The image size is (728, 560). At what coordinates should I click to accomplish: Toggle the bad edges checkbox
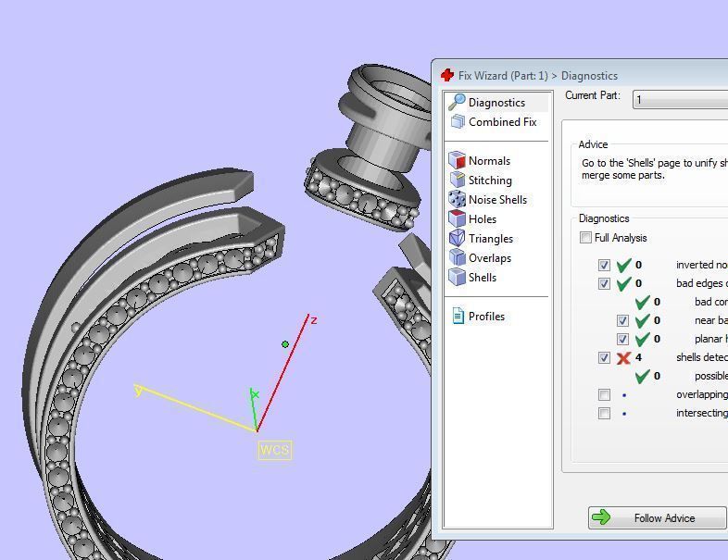(x=604, y=283)
